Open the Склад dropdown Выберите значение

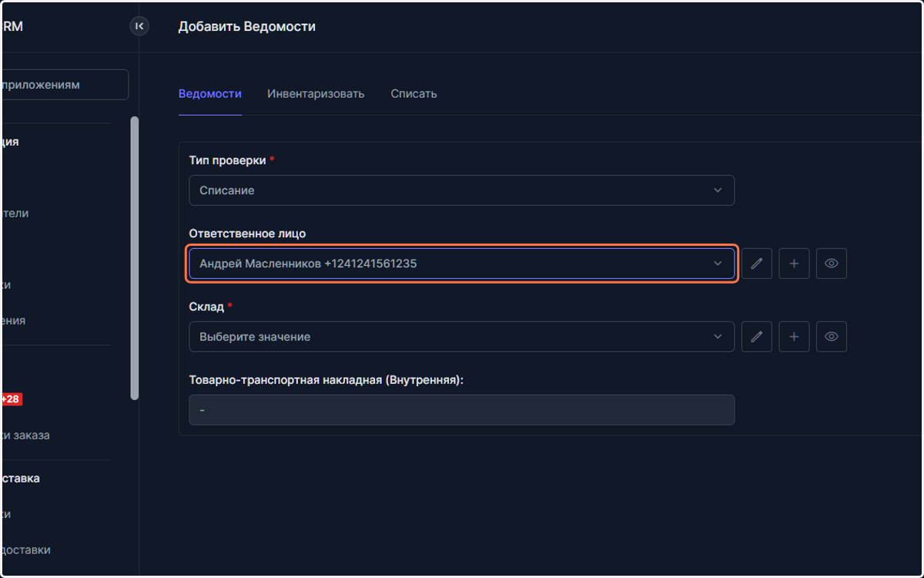(x=461, y=337)
